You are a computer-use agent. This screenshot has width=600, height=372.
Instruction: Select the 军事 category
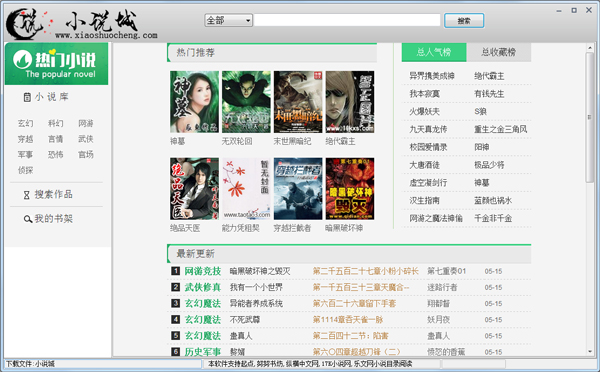point(25,155)
